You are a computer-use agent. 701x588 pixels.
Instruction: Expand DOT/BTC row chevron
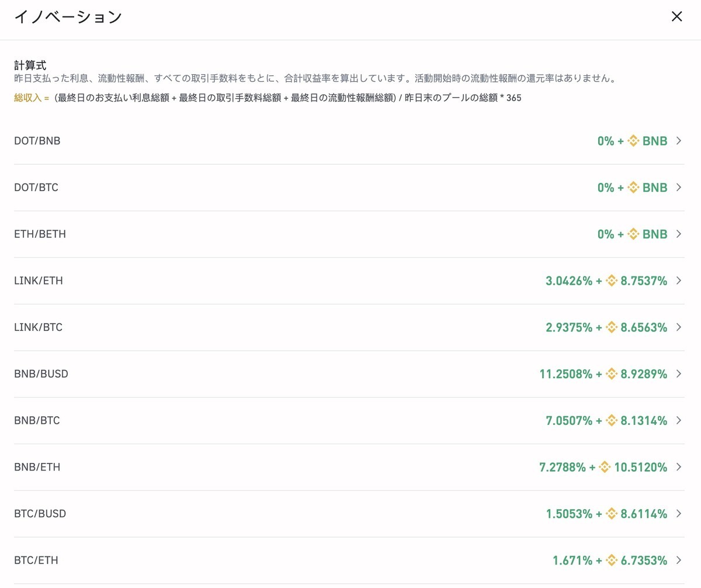pyautogui.click(x=679, y=188)
